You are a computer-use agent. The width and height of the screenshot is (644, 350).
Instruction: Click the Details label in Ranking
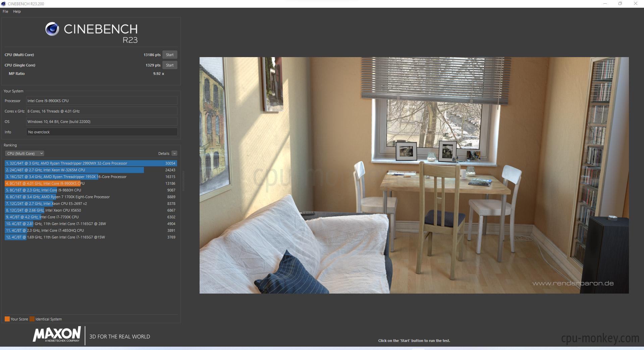164,154
